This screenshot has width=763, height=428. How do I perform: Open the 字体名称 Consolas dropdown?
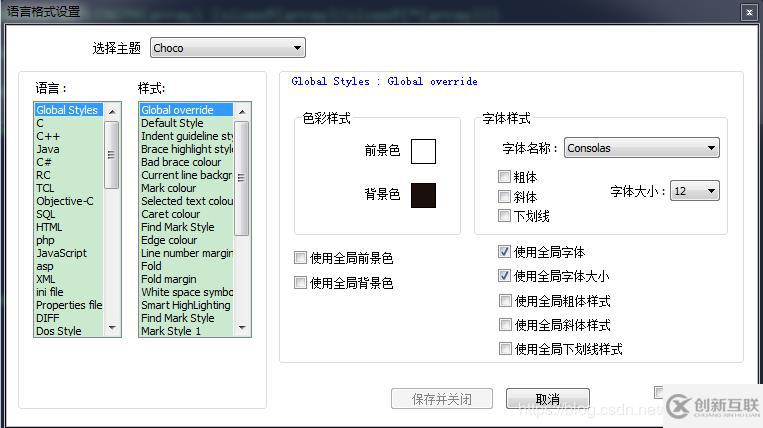pyautogui.click(x=641, y=148)
